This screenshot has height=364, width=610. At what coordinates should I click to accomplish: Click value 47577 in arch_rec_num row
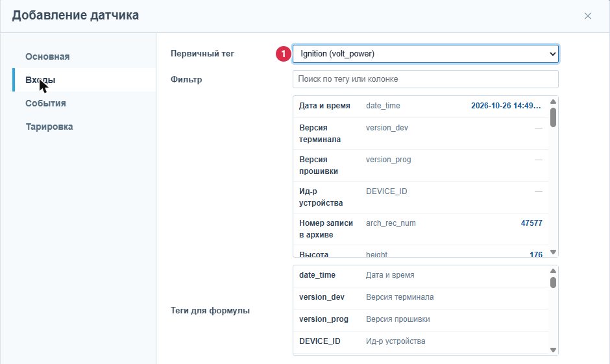point(531,223)
